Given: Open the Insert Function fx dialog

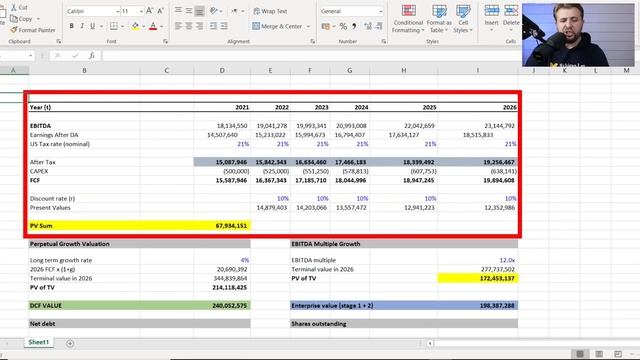Looking at the screenshot, I should (x=92, y=56).
